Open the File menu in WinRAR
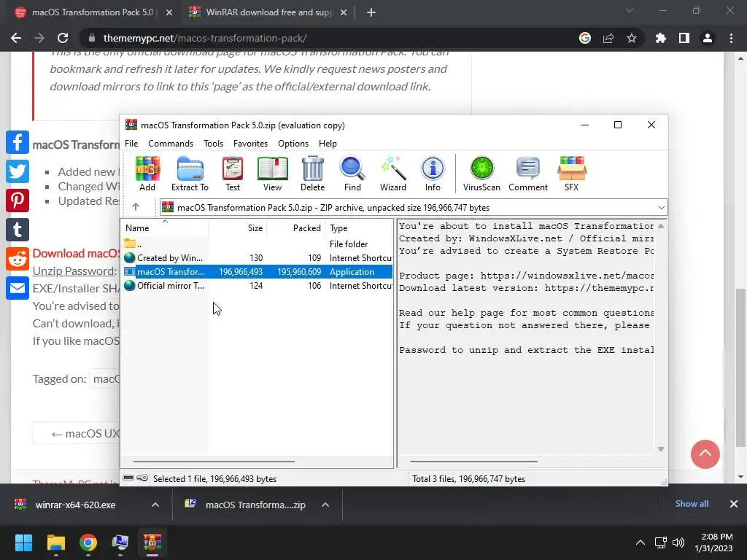The image size is (747, 560). (x=131, y=144)
